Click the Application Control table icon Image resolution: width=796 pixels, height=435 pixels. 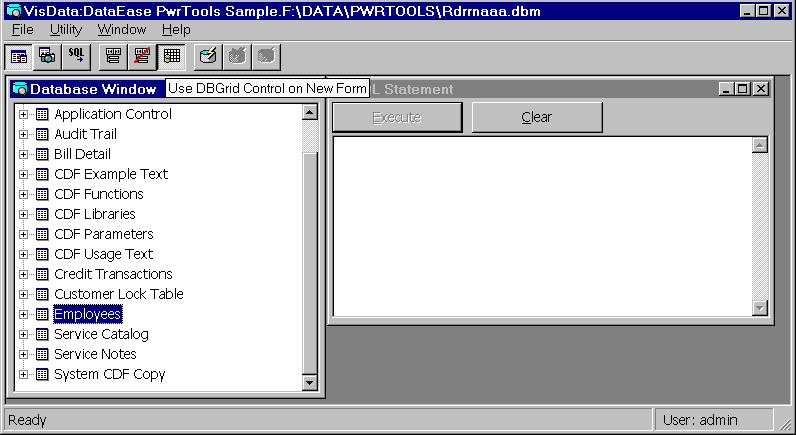coord(43,115)
